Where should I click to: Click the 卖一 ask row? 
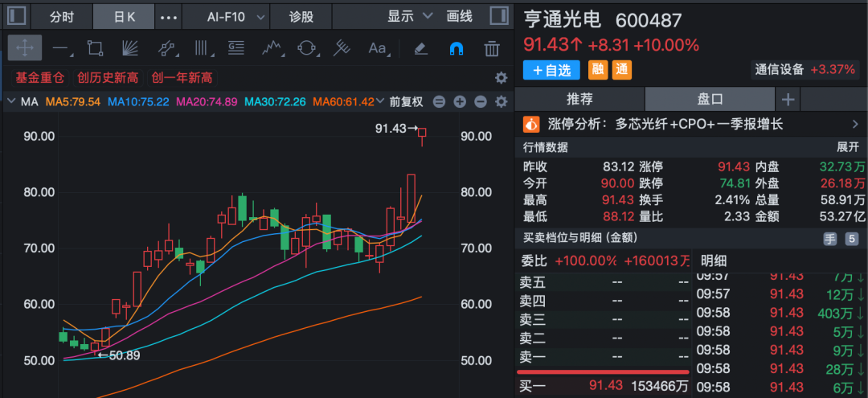pyautogui.click(x=604, y=357)
